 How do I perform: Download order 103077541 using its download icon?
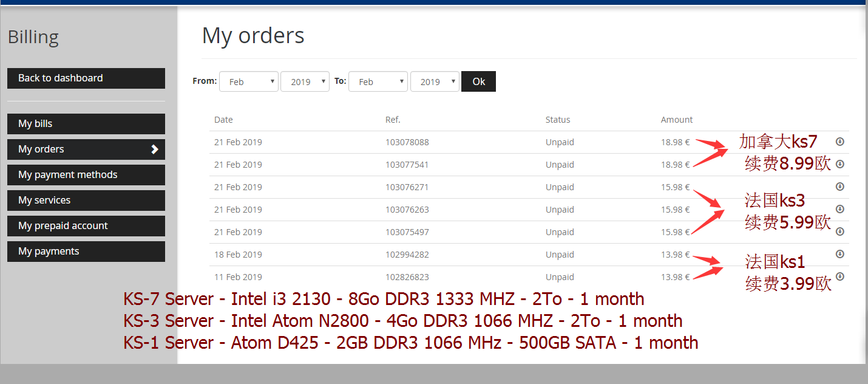coord(840,164)
